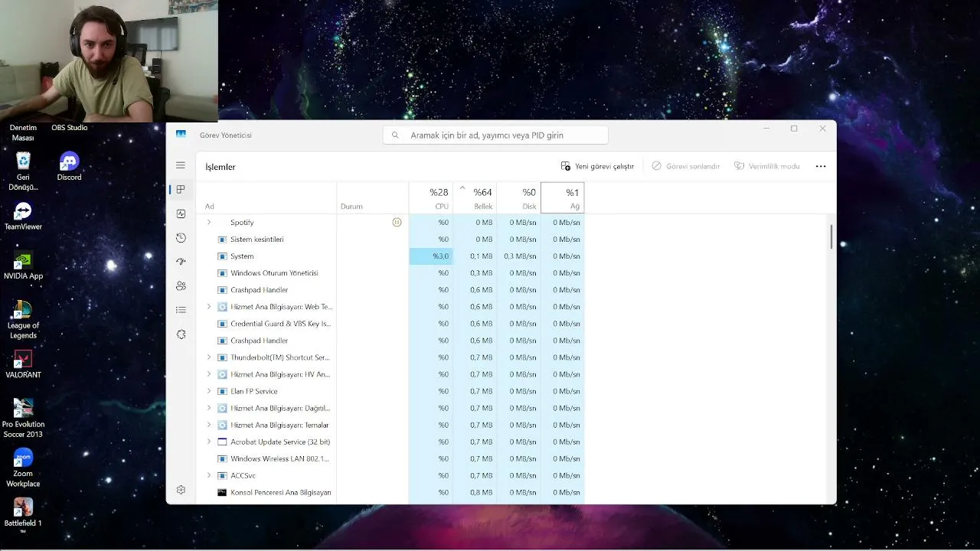Click the 0,8 MB memory value

pyautogui.click(x=482, y=492)
